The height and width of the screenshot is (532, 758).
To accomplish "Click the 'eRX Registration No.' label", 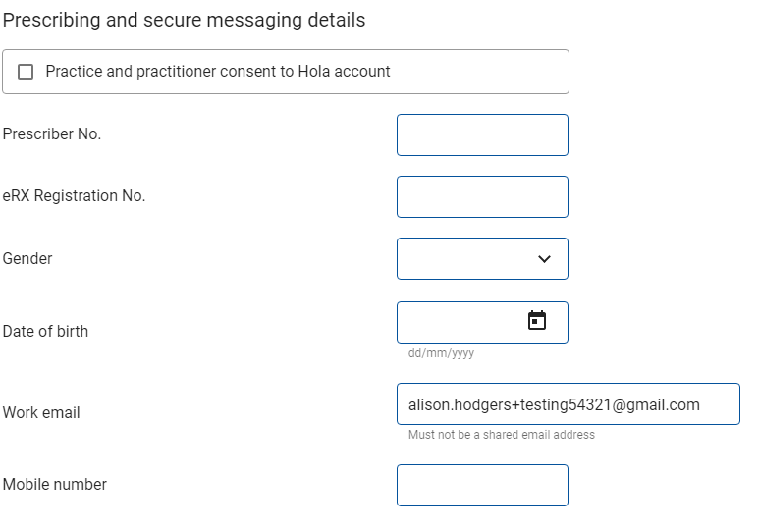I will pyautogui.click(x=74, y=195).
